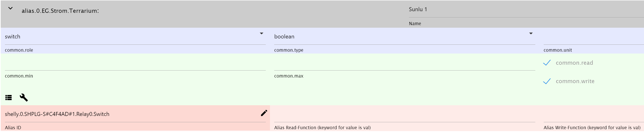644x132 pixels.
Task: Open the wrench settings icon
Action: (x=24, y=98)
